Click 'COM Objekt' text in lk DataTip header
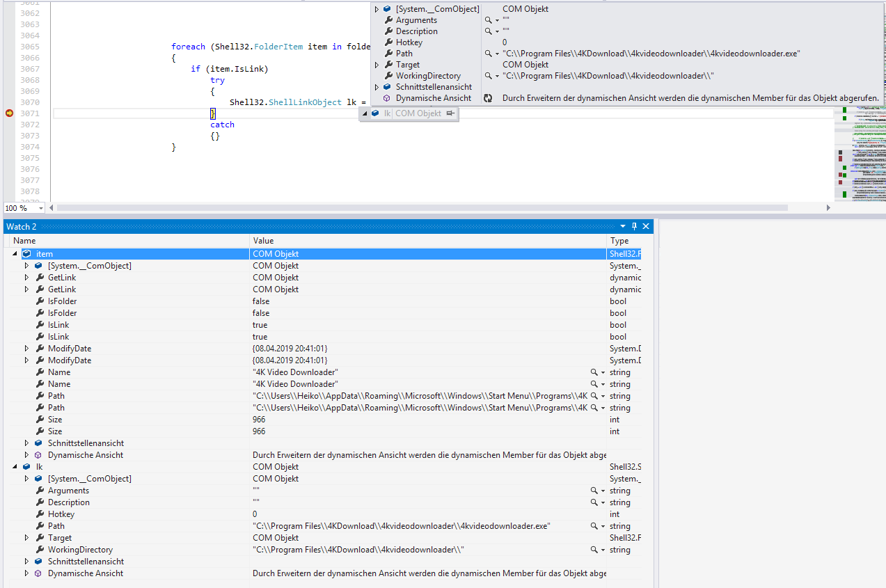The height and width of the screenshot is (588, 886). point(419,113)
